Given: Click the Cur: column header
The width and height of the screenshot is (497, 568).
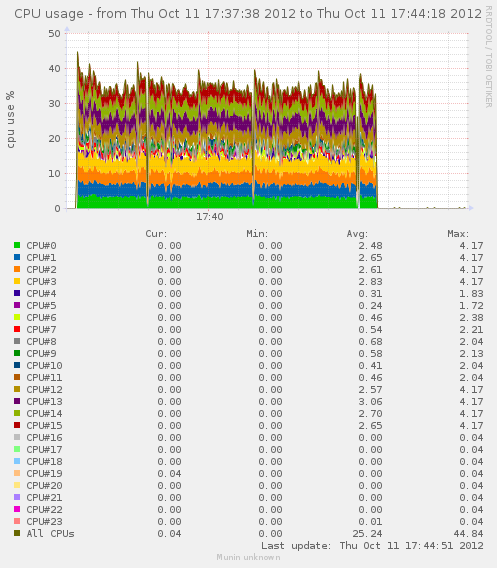Looking at the screenshot, I should coord(156,234).
